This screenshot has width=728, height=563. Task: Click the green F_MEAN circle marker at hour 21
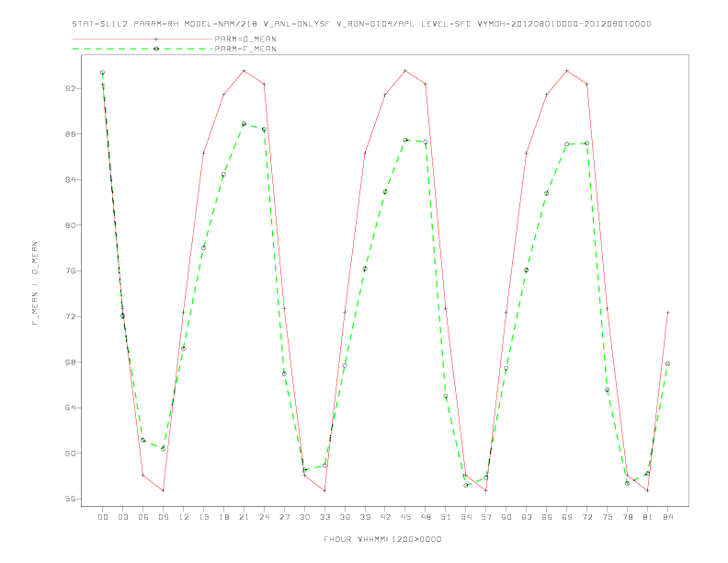point(244,124)
